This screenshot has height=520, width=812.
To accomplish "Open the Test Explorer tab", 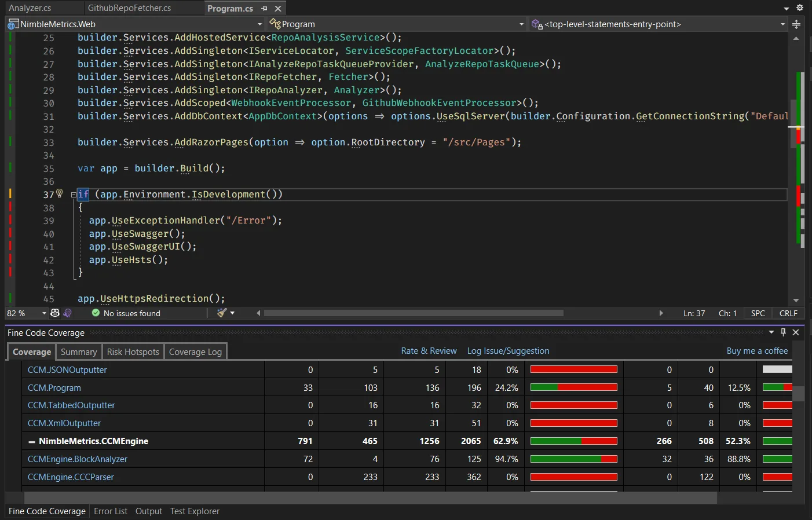I will click(x=195, y=511).
